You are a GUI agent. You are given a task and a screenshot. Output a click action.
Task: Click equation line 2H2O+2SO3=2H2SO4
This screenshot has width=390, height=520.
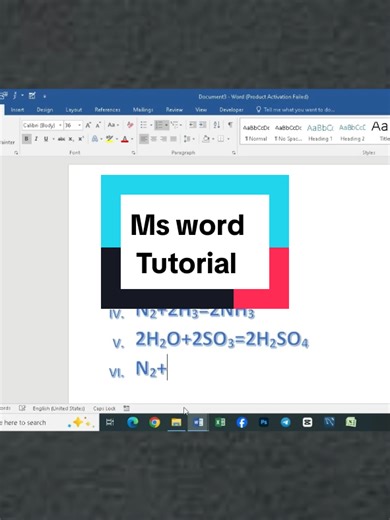click(222, 340)
